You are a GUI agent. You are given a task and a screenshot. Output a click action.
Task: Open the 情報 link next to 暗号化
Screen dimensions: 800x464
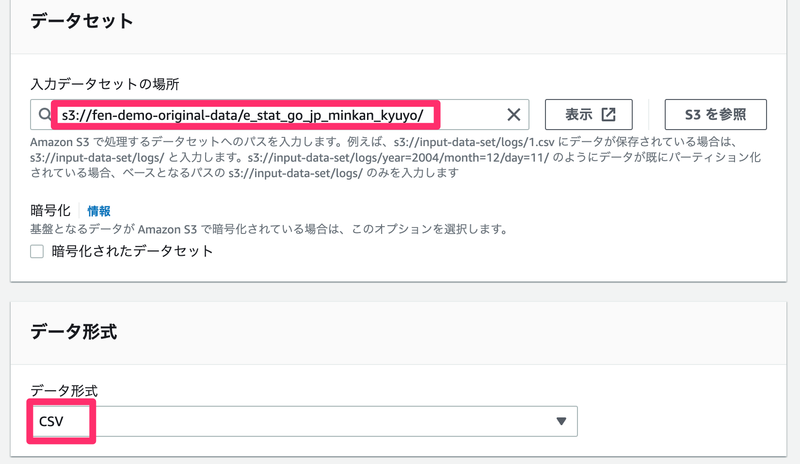[99, 211]
